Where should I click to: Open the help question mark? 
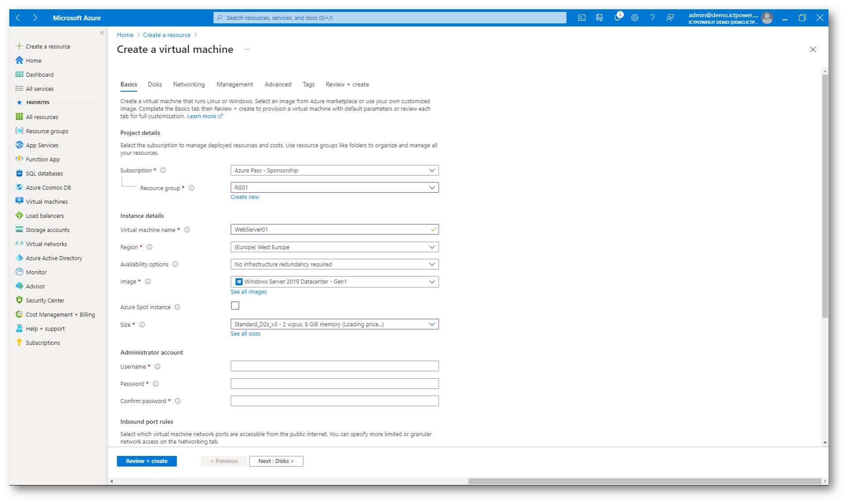[652, 18]
